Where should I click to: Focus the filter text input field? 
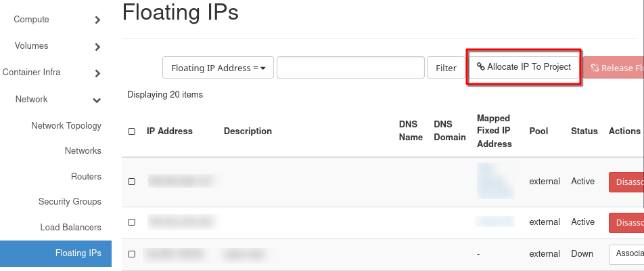click(x=350, y=68)
